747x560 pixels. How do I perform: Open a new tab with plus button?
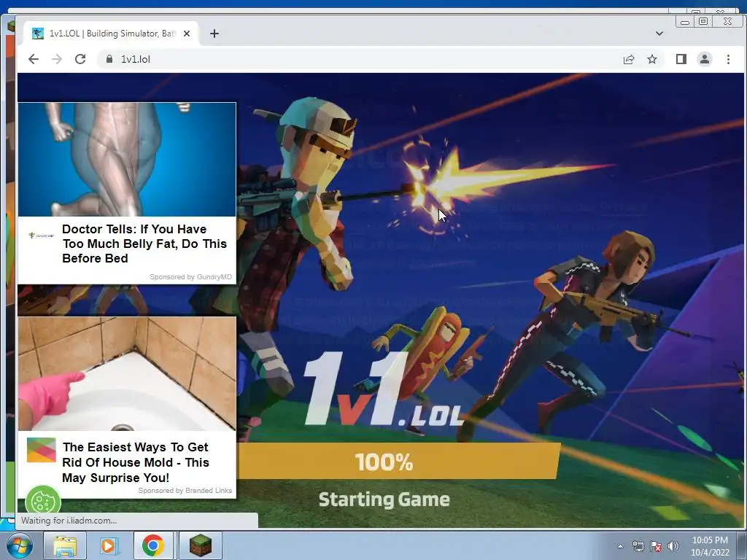pyautogui.click(x=214, y=34)
